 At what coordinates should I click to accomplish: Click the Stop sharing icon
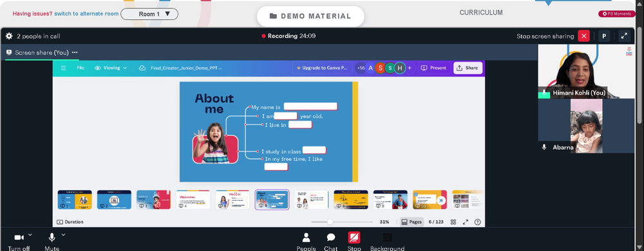point(354,238)
